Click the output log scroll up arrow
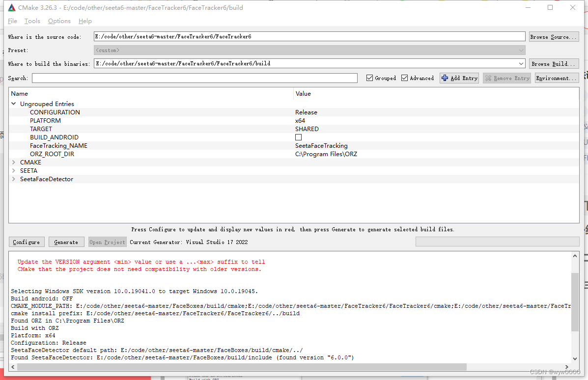Screen dimensions: 588x380 click(x=575, y=256)
